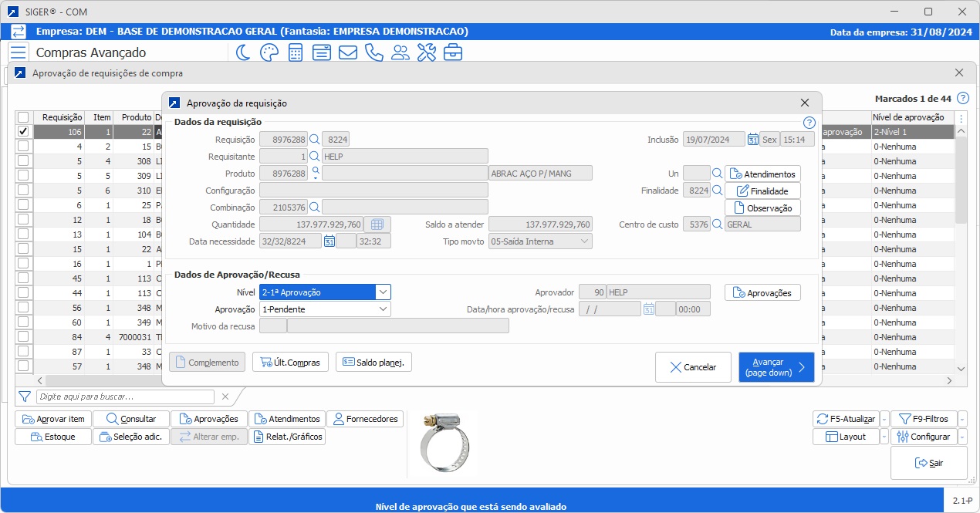Click the filter funnel icon beside the search bar
The image size is (980, 513).
tap(25, 397)
